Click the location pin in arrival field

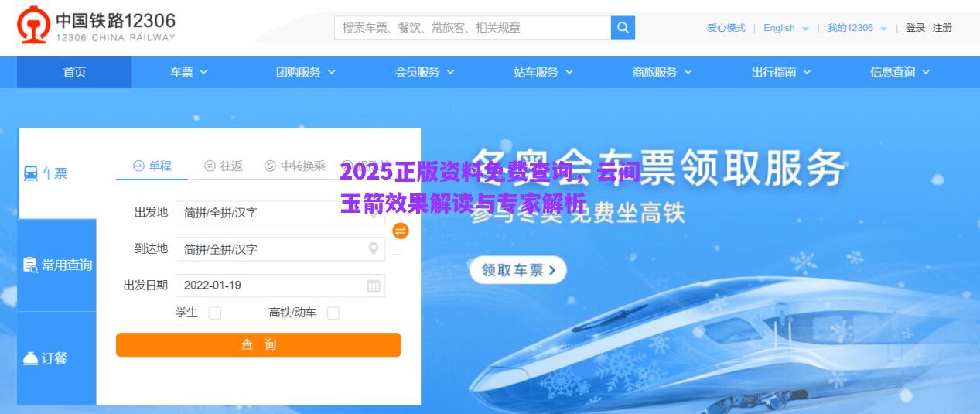[374, 248]
